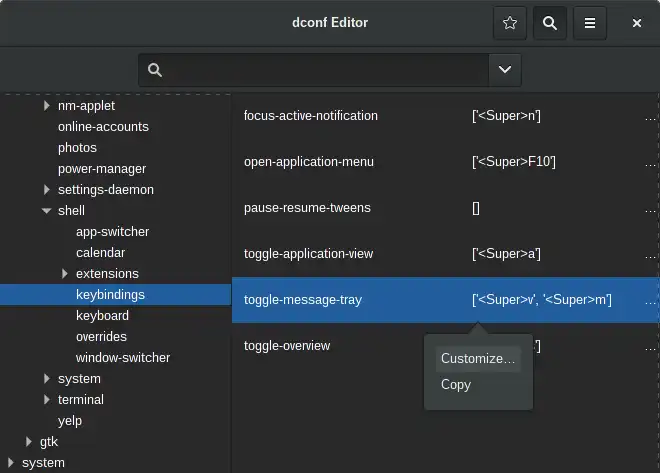Viewport: 660px width, 473px height.
Task: Select power-manager in the tree
Action: click(x=102, y=169)
